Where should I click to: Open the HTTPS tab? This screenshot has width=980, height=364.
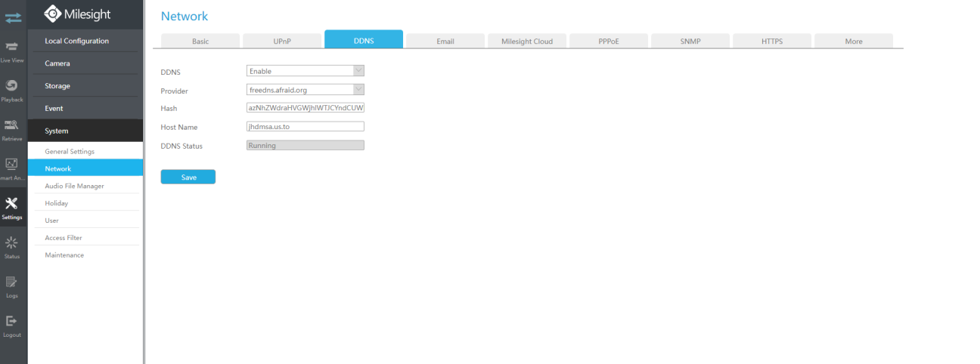tap(772, 41)
